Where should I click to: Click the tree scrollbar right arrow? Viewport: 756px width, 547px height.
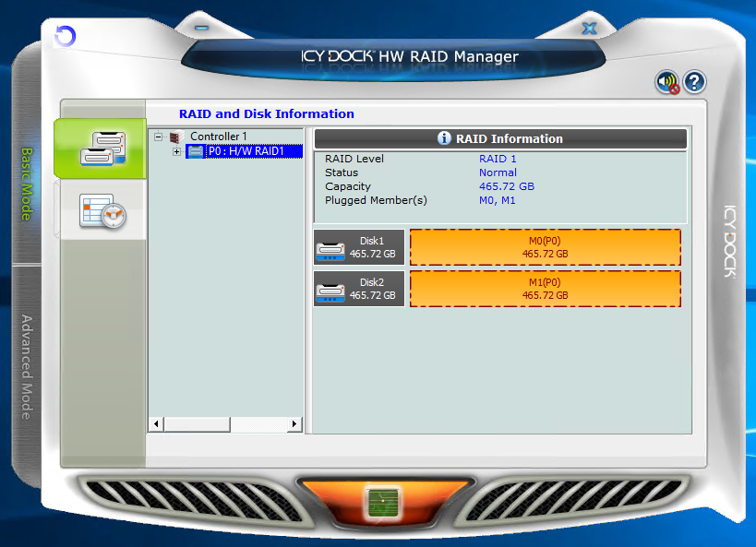tap(294, 424)
